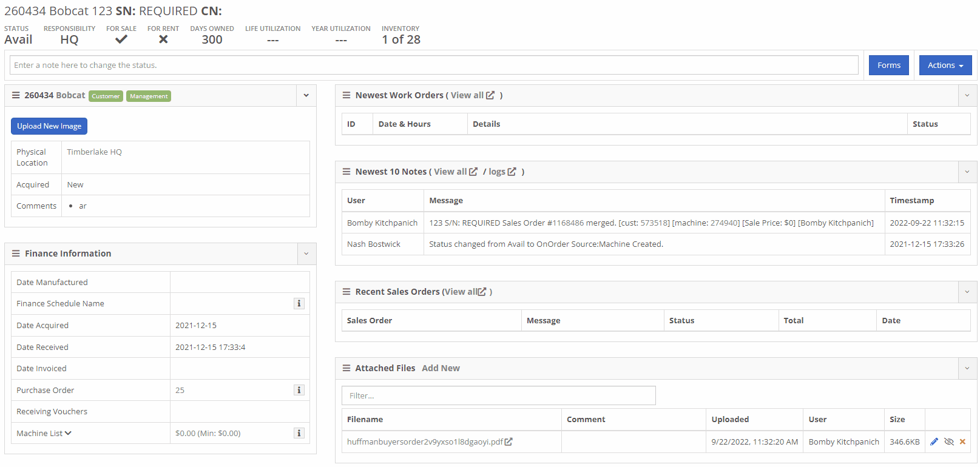Open huffmanbuyersorder PDF file link

[x=425, y=442]
